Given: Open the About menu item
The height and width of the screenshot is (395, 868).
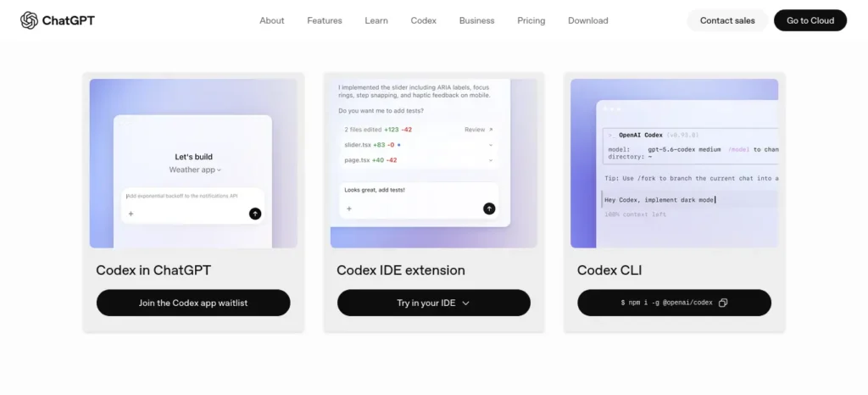Looking at the screenshot, I should 272,20.
